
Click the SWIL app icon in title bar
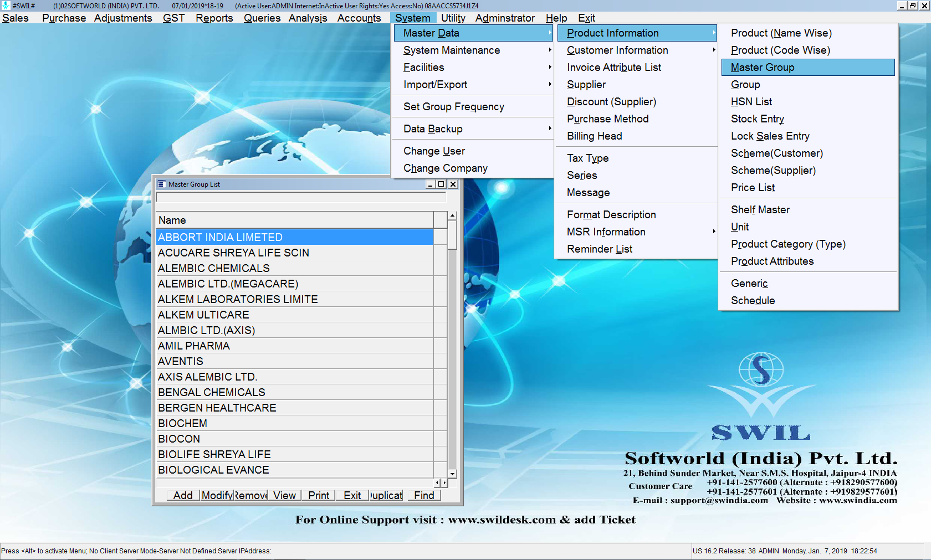tap(6, 6)
